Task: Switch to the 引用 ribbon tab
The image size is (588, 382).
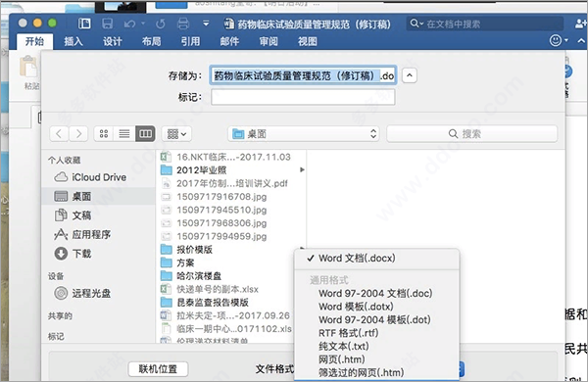Action: click(190, 41)
